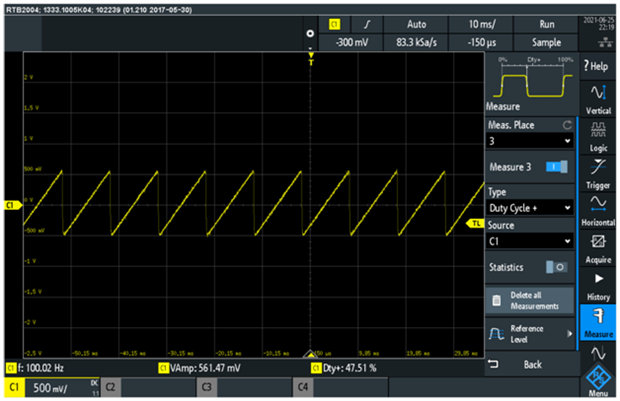Toggle the Measure 3 switch

pyautogui.click(x=556, y=167)
